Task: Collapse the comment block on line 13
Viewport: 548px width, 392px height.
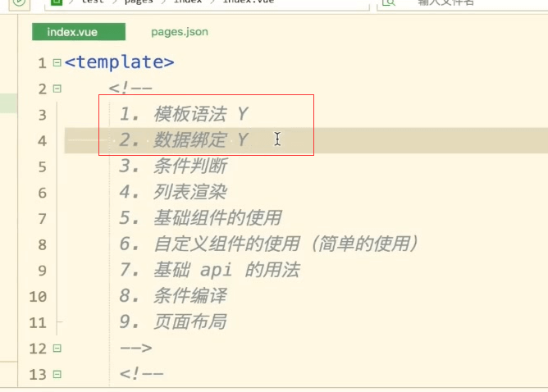Action: (57, 375)
